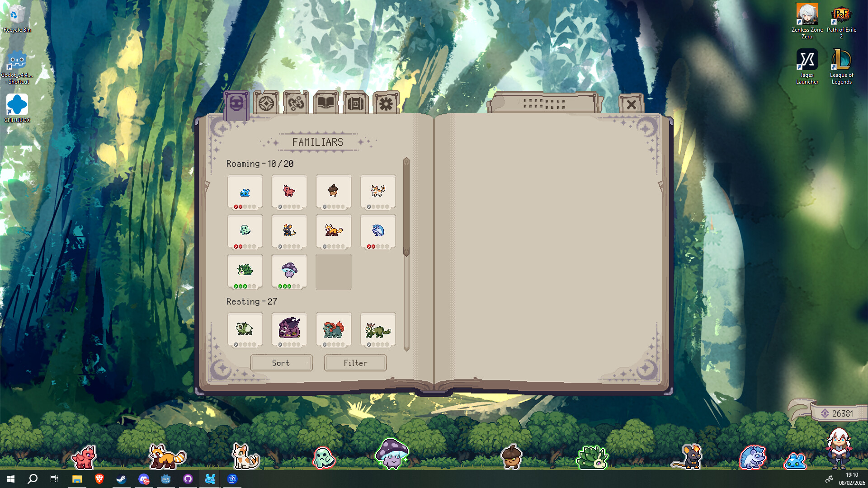Collapse the Roaming - 10/20 section

(260, 164)
